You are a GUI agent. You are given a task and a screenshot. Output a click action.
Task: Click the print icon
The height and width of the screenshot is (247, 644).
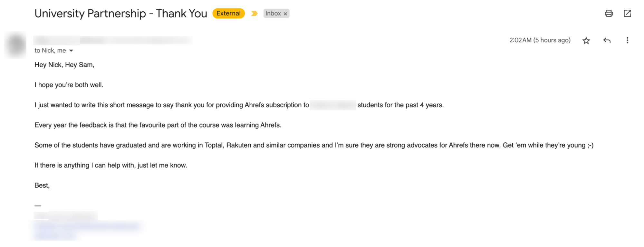(609, 13)
